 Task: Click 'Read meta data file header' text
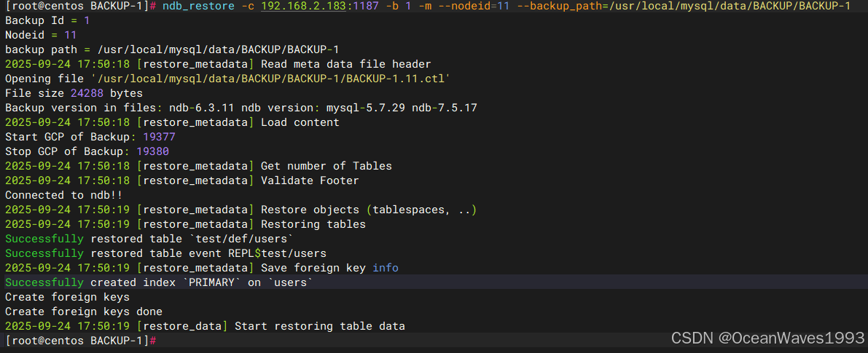345,64
